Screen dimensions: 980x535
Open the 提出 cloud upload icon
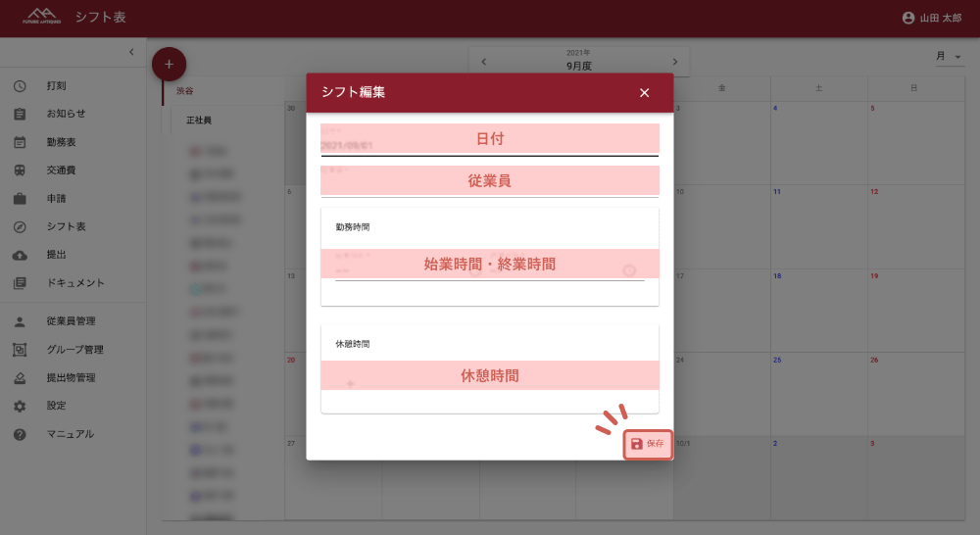20,255
